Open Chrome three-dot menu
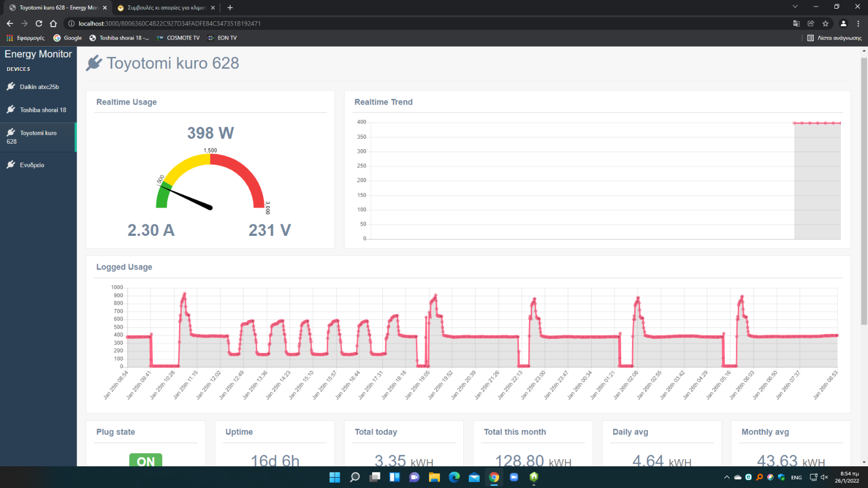This screenshot has width=868, height=488. [x=858, y=23]
